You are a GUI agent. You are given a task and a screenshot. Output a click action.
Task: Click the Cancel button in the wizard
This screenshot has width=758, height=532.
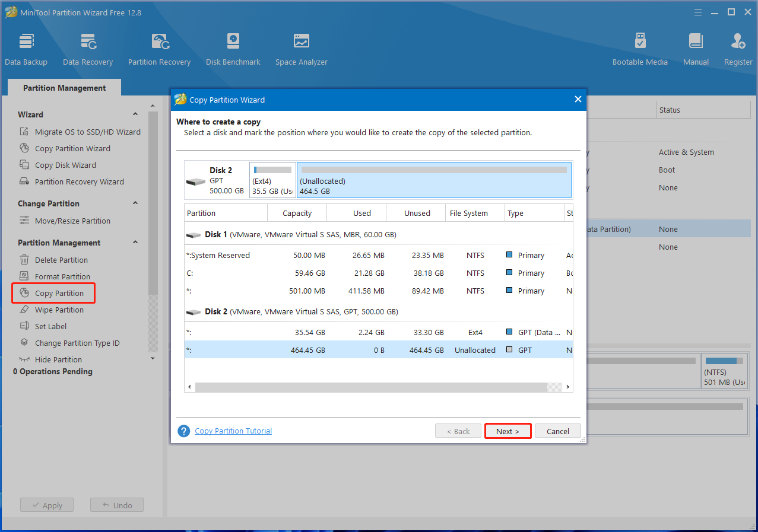click(558, 431)
